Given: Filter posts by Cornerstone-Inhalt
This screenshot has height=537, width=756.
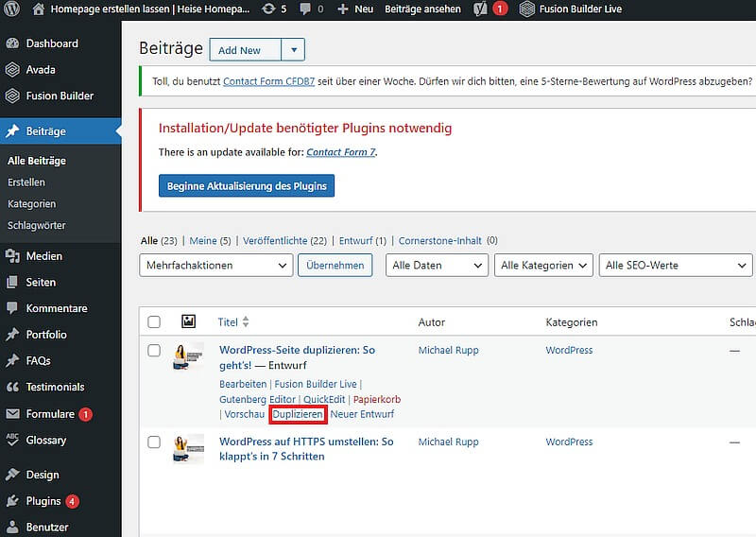Looking at the screenshot, I should 439,241.
